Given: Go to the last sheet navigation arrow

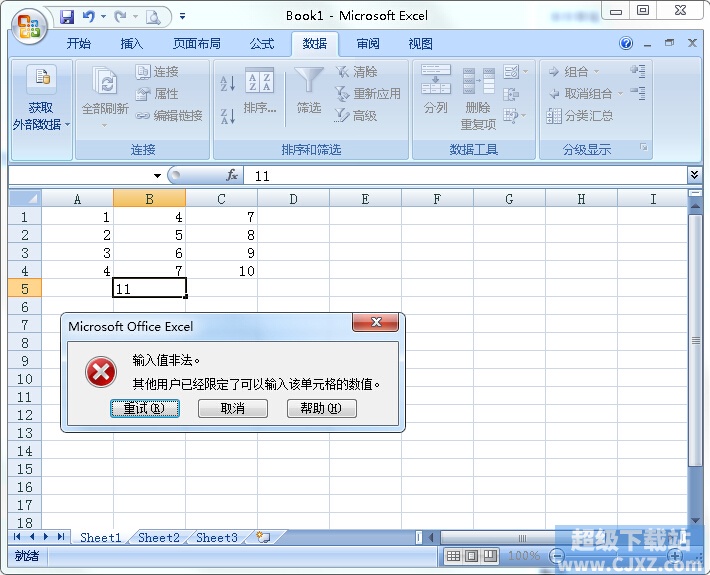Looking at the screenshot, I should (61, 537).
